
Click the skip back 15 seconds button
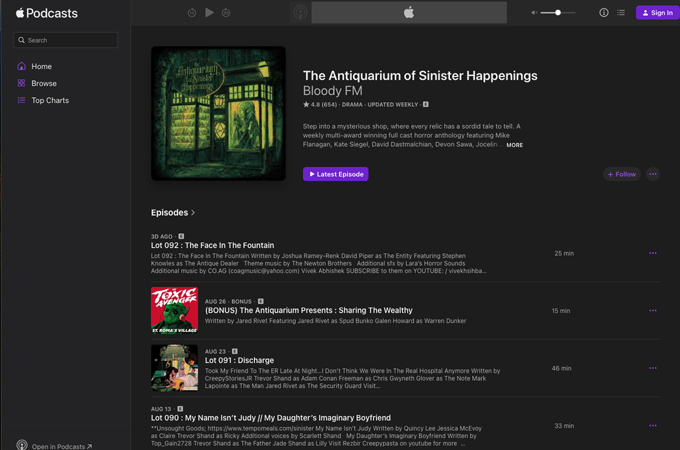click(x=192, y=13)
